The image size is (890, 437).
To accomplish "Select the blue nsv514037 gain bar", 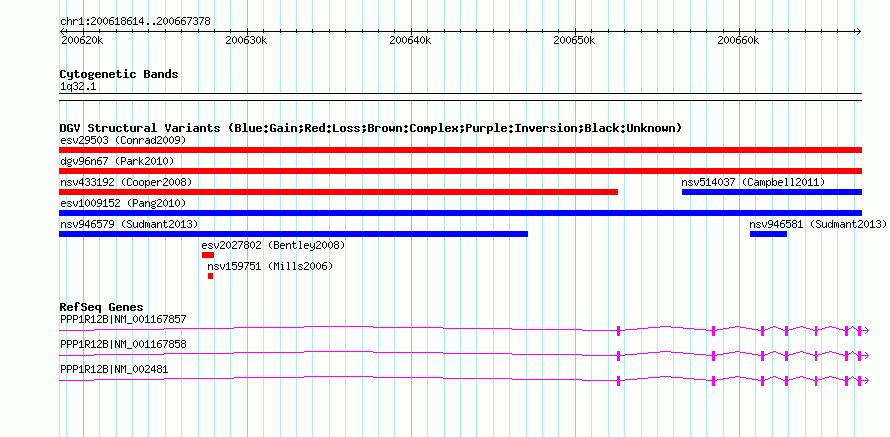I will (772, 192).
